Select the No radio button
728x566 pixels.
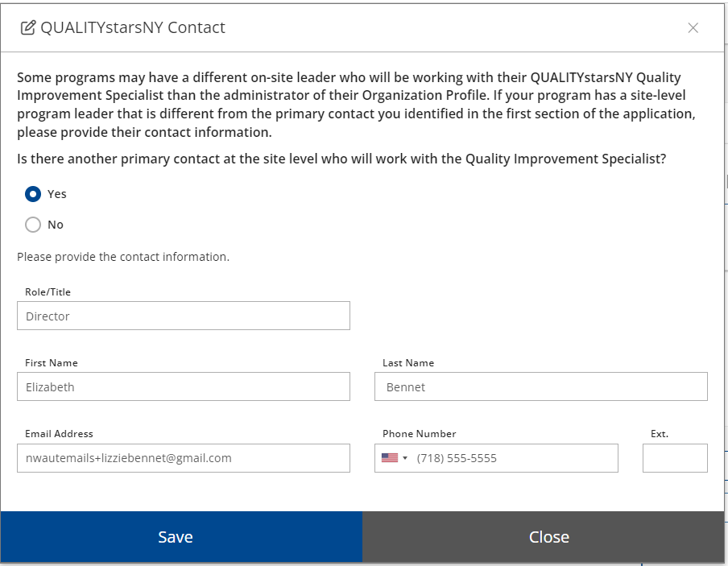[33, 225]
